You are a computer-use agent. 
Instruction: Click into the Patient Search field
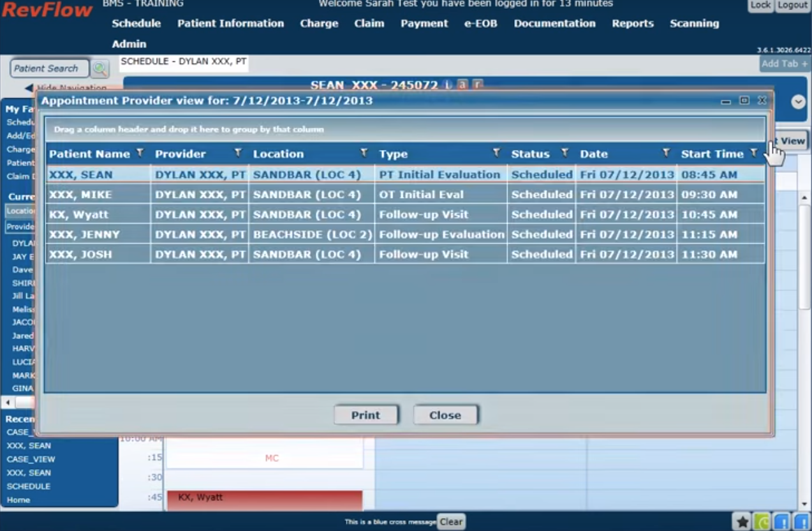(49, 68)
